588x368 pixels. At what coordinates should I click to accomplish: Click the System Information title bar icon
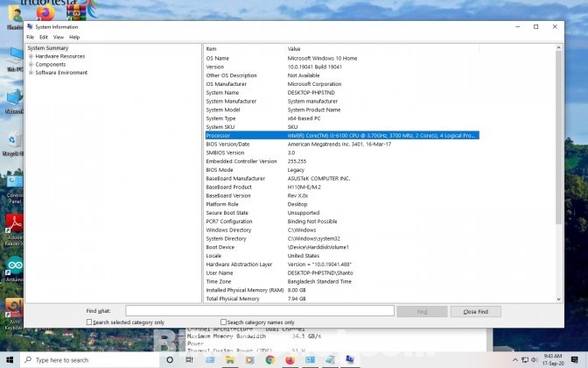30,26
